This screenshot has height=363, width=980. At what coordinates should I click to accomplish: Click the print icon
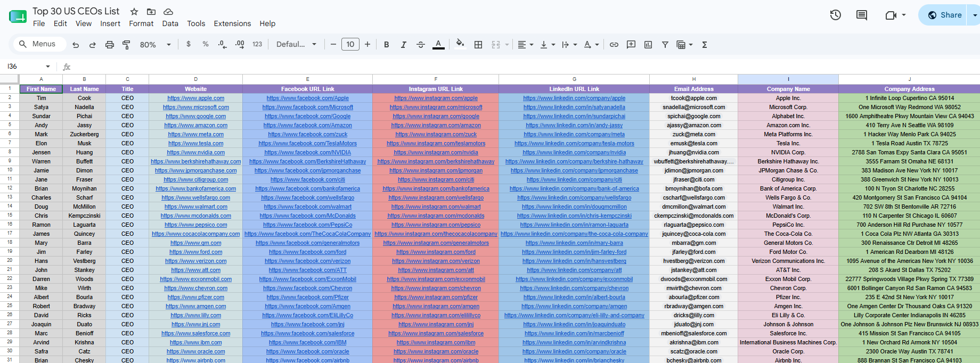pos(110,45)
